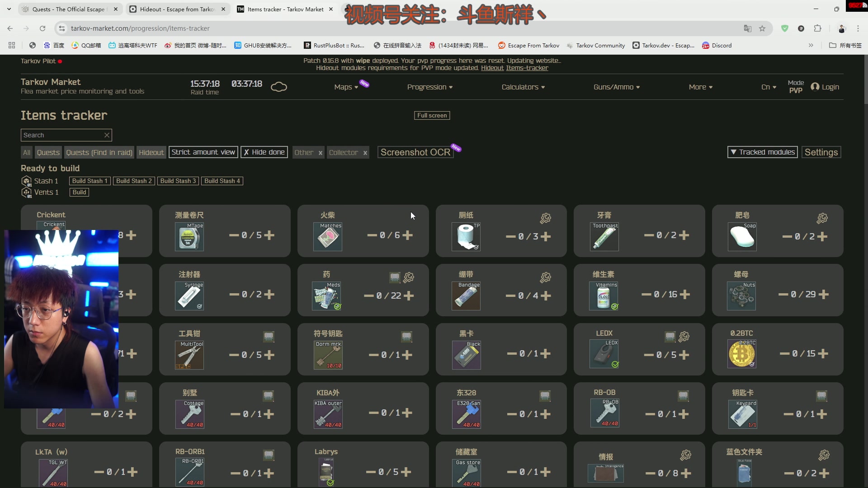Increase 螺母 count with plus
Screen dimensions: 868x488
(824, 294)
